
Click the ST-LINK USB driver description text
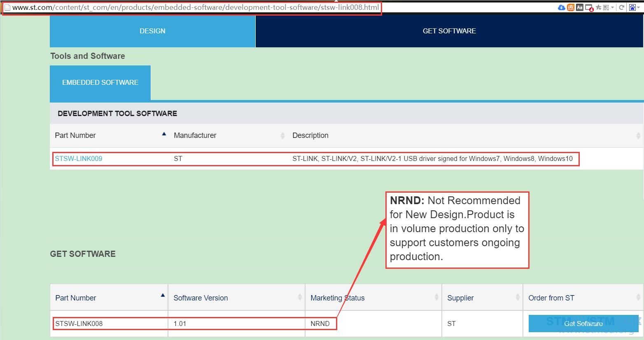tap(432, 158)
